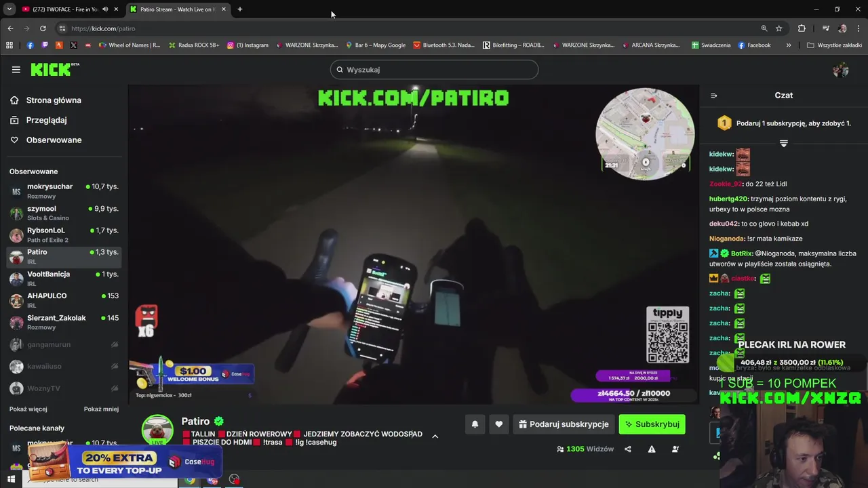Image resolution: width=868 pixels, height=488 pixels.
Task: Open the AHAPULCO followed channel
Action: [64, 300]
